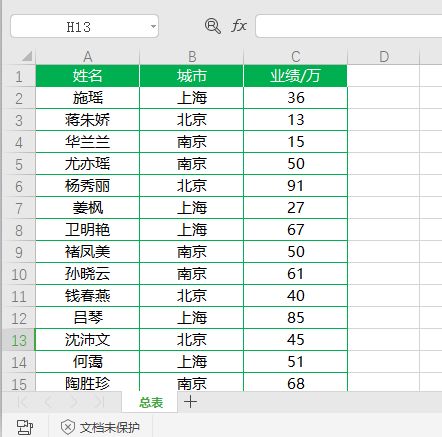Click into the formula bar input
Viewport: 442px width, 437px height.
(x=349, y=26)
